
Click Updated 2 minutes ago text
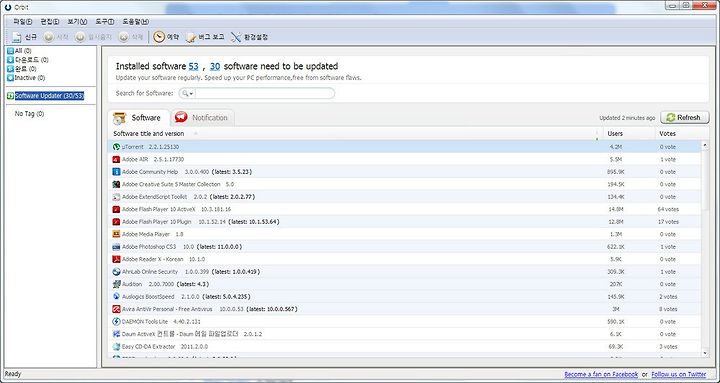(627, 118)
